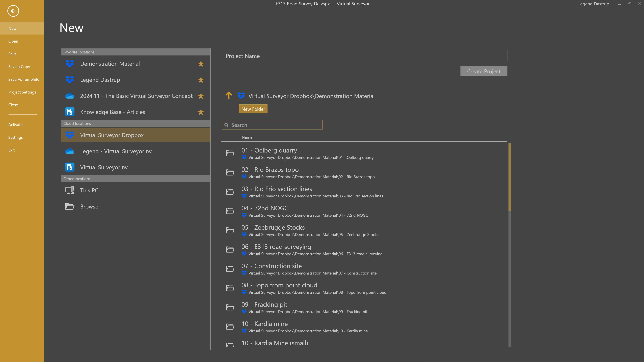Open the Knowledge Base - Articles SharePoint location
Viewport: 644px width, 362px height.
click(x=113, y=112)
